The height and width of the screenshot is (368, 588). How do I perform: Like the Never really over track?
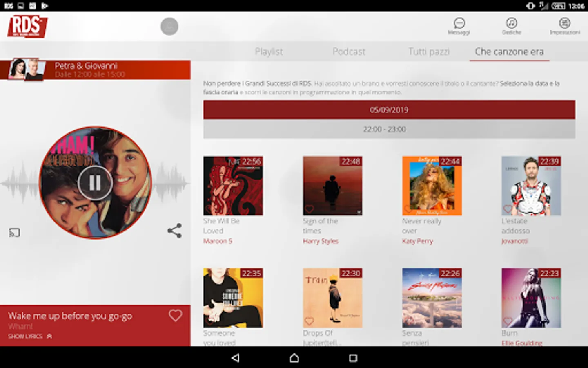[408, 209]
